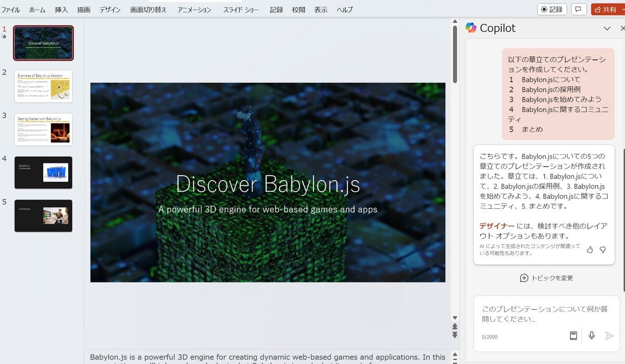Click the デザイナー link in Copilot reply
Viewport: 625px width, 364px height.
(497, 226)
